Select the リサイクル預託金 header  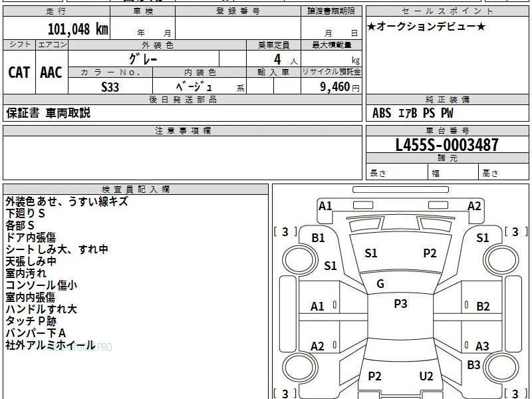331,72
